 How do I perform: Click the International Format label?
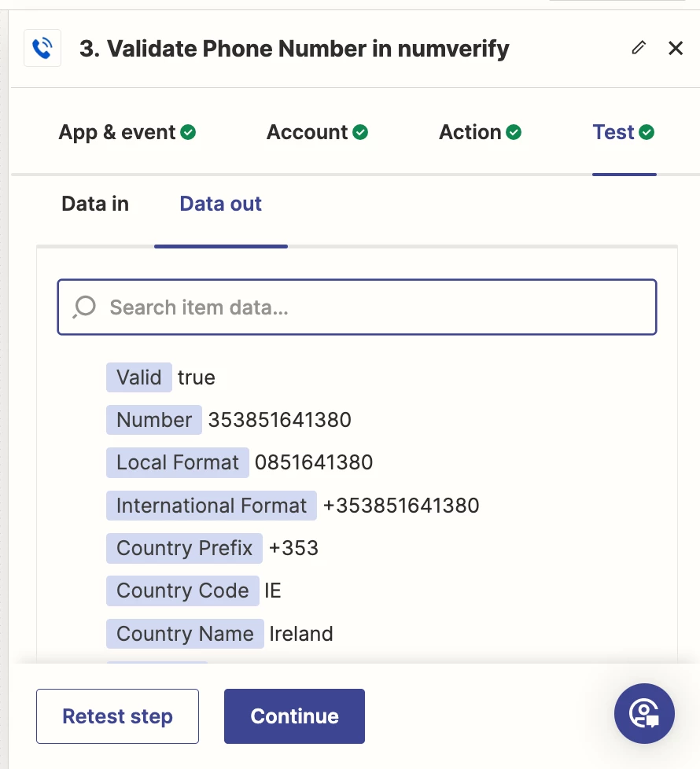[212, 505]
